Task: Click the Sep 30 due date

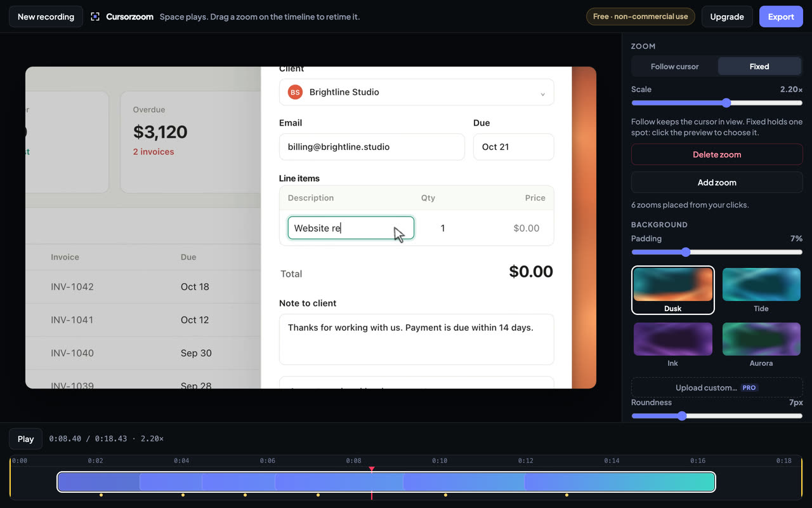Action: tap(196, 353)
